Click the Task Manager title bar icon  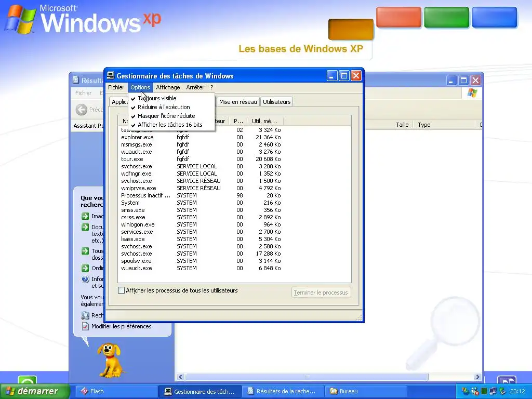click(111, 76)
